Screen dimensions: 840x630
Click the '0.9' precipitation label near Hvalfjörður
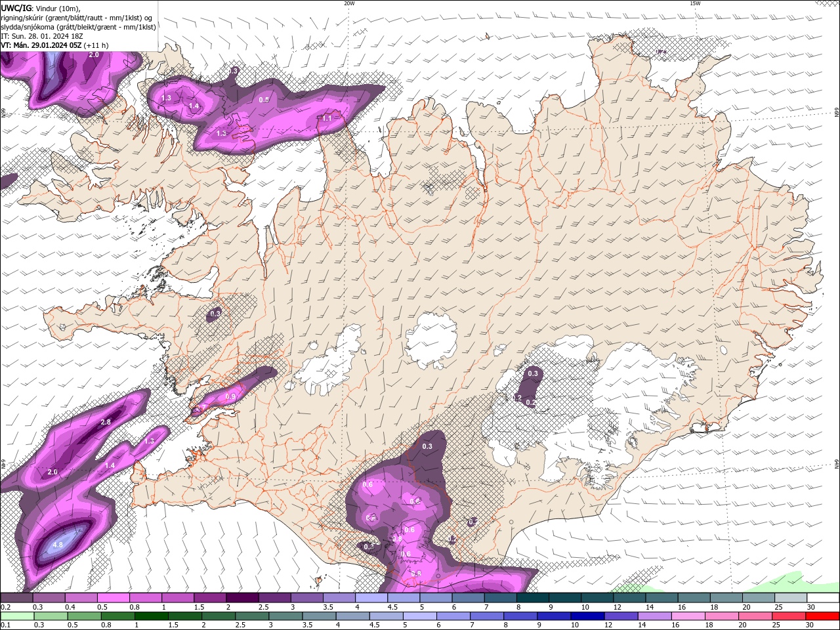(x=230, y=397)
